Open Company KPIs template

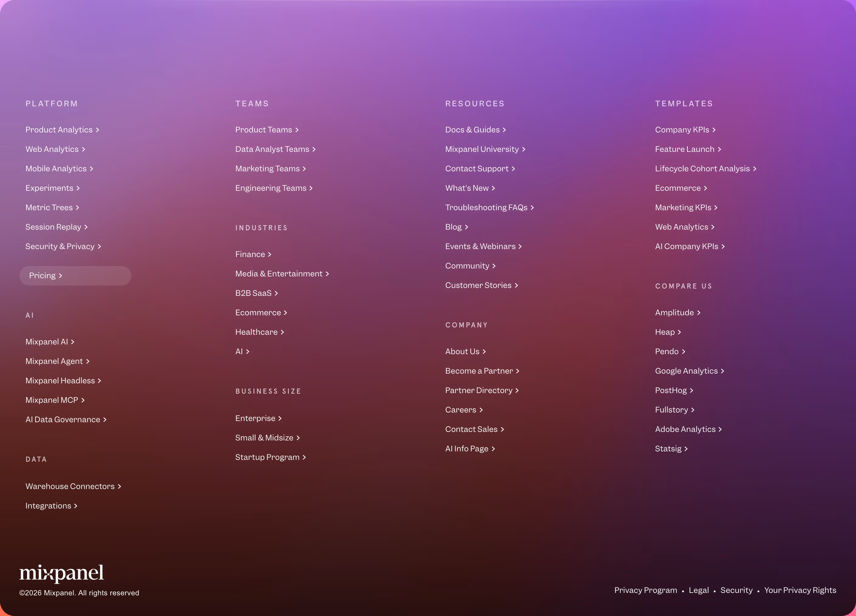pyautogui.click(x=685, y=130)
